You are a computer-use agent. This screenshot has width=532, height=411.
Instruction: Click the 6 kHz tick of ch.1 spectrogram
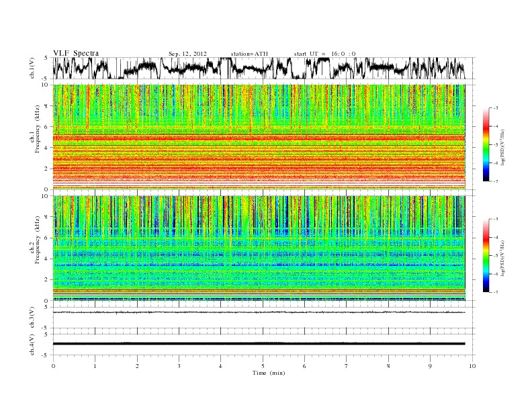coord(46,127)
